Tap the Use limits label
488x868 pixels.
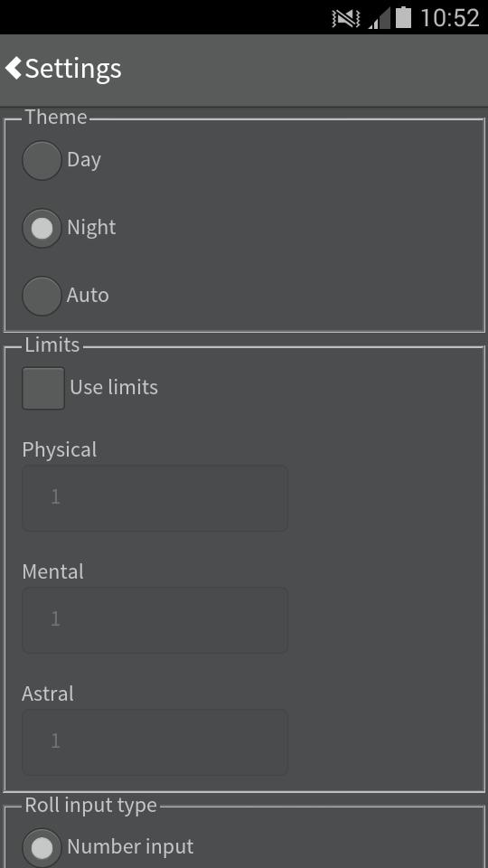click(114, 388)
